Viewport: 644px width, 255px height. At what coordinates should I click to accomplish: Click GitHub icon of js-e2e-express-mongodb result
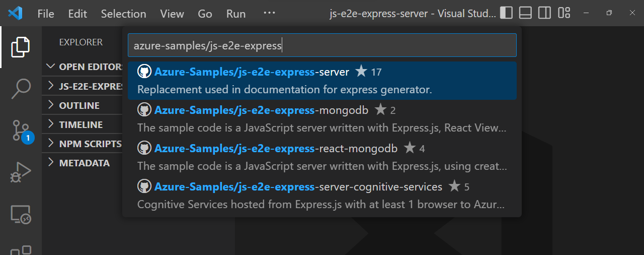point(144,110)
